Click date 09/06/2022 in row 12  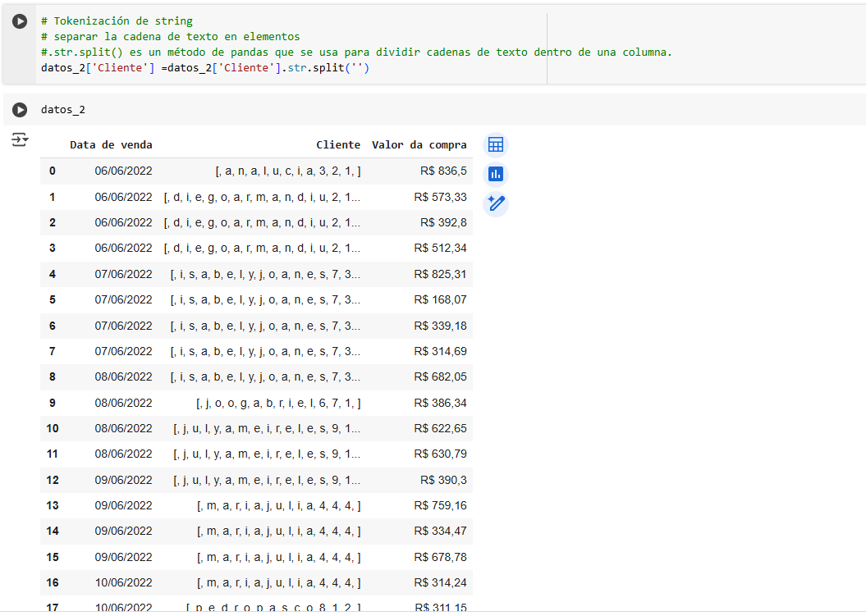123,480
